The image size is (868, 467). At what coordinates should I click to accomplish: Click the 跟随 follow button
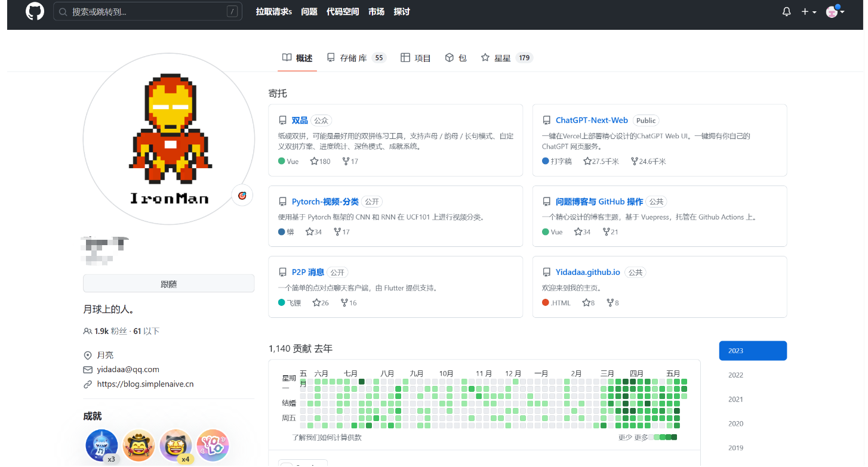click(x=169, y=284)
